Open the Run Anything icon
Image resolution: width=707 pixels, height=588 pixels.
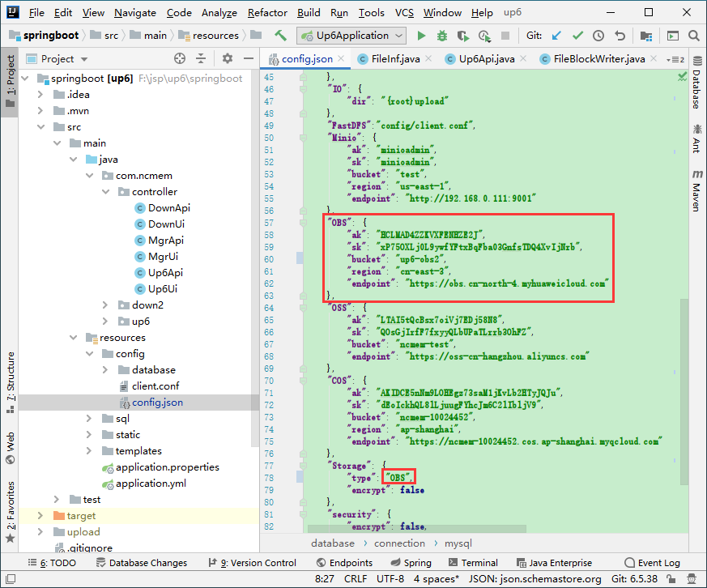click(x=673, y=36)
